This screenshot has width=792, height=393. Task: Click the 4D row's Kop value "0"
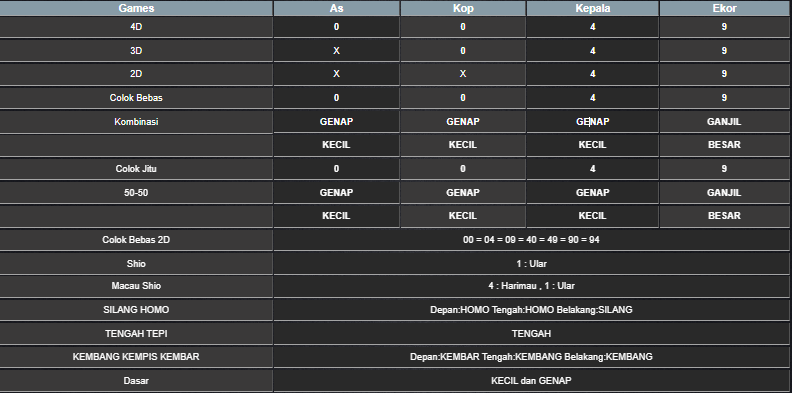click(463, 27)
